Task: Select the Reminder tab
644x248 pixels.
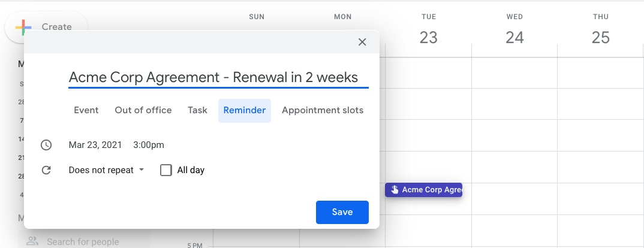Action: pos(245,110)
